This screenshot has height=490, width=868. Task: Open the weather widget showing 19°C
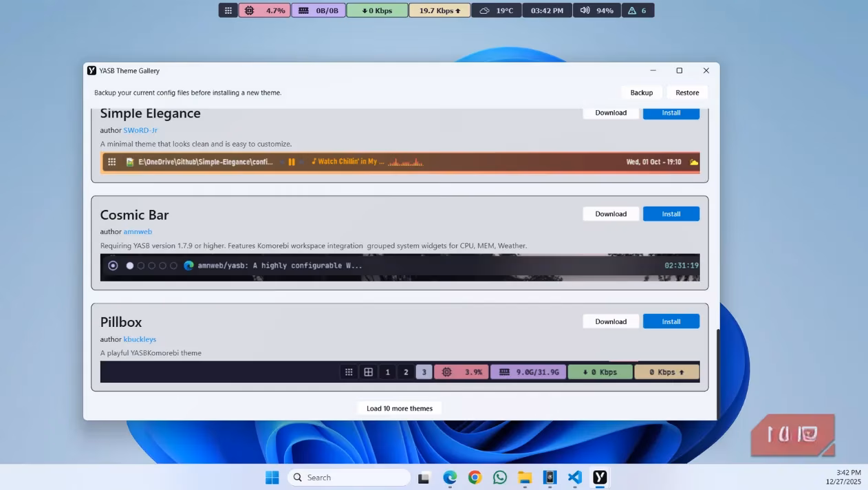point(497,10)
